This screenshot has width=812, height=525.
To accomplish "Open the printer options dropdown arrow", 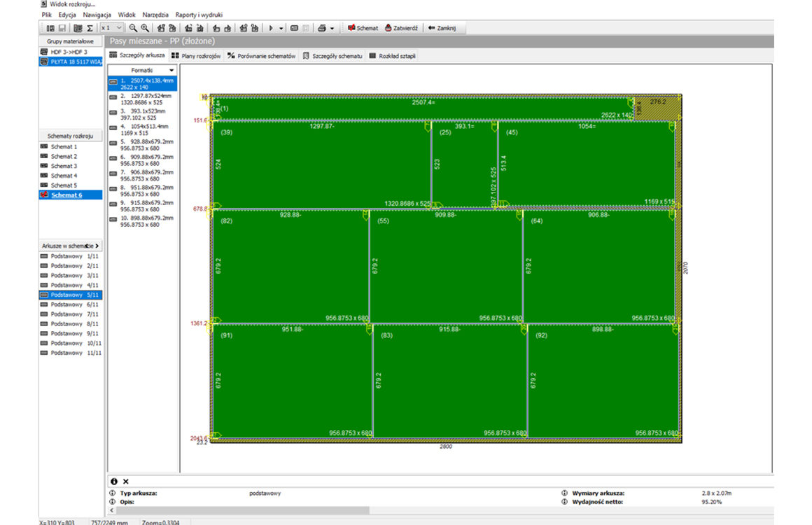I will [x=332, y=28].
